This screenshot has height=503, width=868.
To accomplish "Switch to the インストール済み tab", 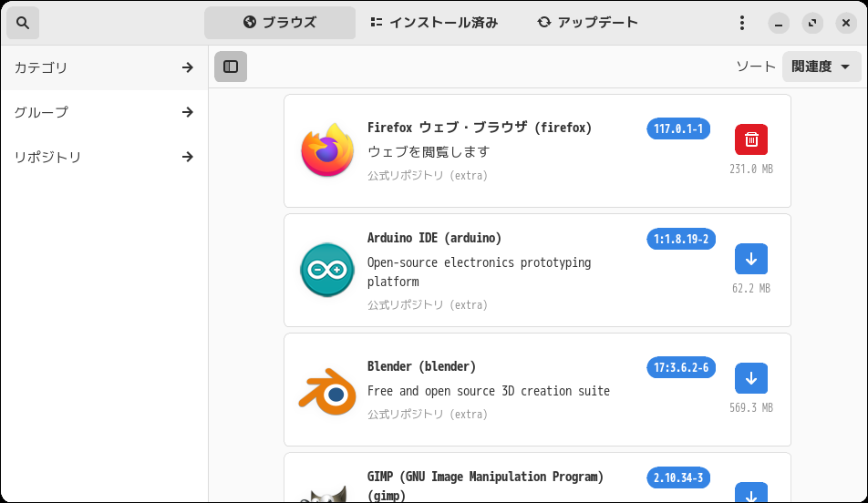I will pos(434,23).
